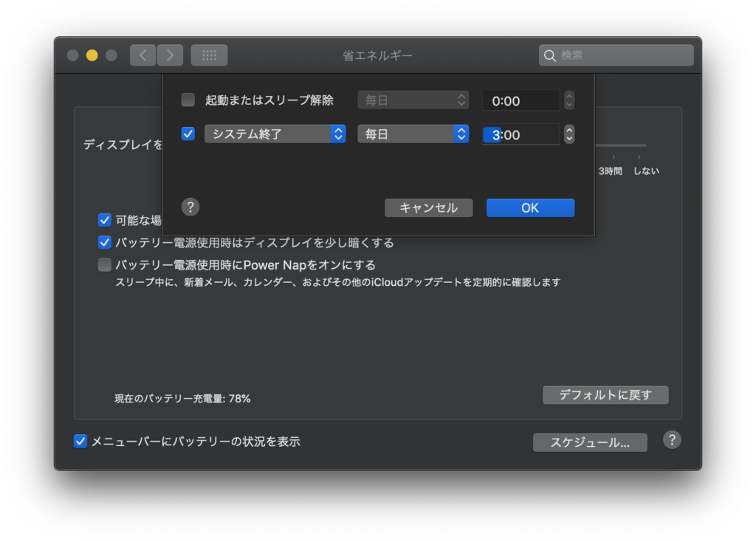Click the help question mark next to スケジュール
Image resolution: width=756 pixels, height=542 pixels.
(x=672, y=440)
